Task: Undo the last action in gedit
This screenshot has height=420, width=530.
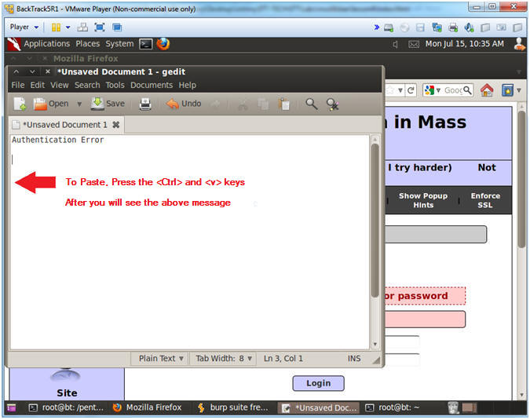Action: [x=184, y=104]
